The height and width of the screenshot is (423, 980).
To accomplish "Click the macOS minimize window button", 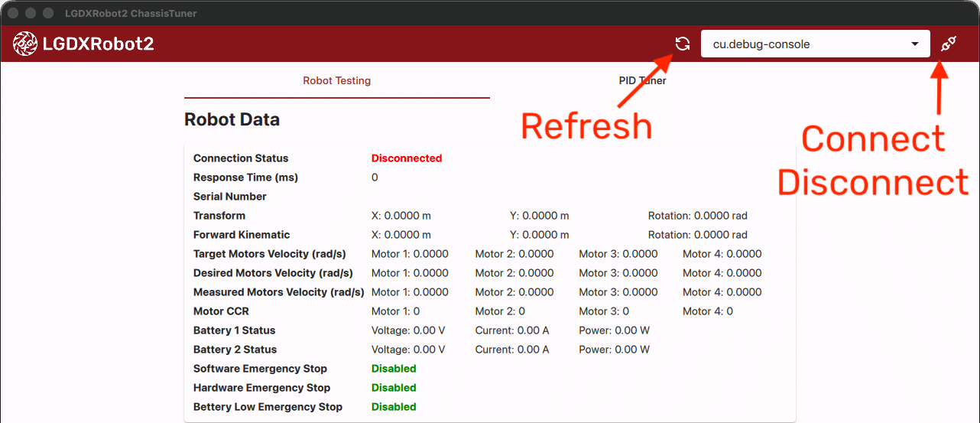I will pyautogui.click(x=31, y=13).
